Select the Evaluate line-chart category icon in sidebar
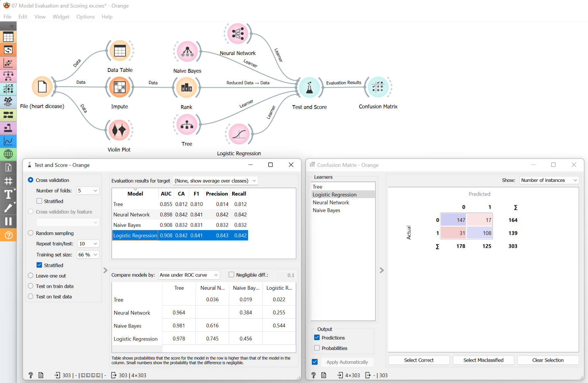Screen dimensions: 588x383 pos(8,141)
